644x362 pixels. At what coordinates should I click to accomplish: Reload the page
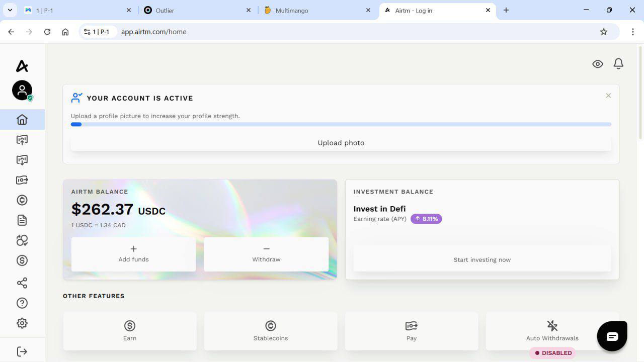coord(47,32)
